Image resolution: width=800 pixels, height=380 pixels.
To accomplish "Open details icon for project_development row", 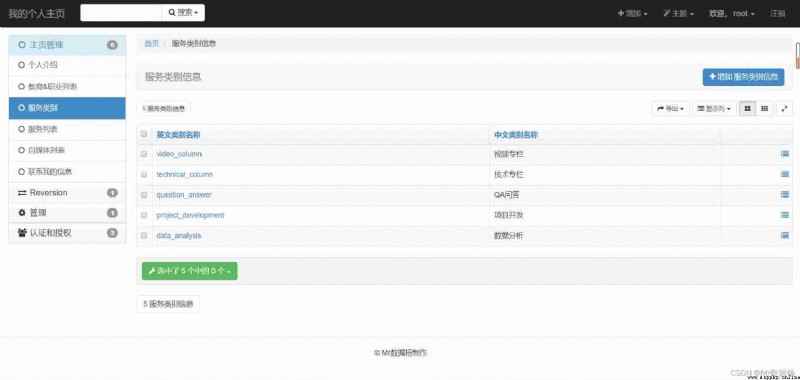I will (x=785, y=215).
